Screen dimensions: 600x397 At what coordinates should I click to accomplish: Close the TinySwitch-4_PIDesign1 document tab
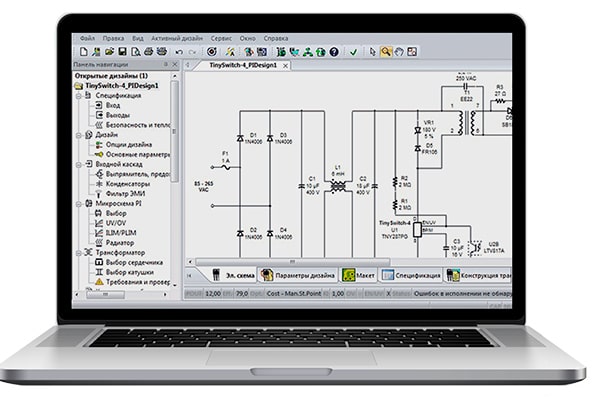[285, 66]
